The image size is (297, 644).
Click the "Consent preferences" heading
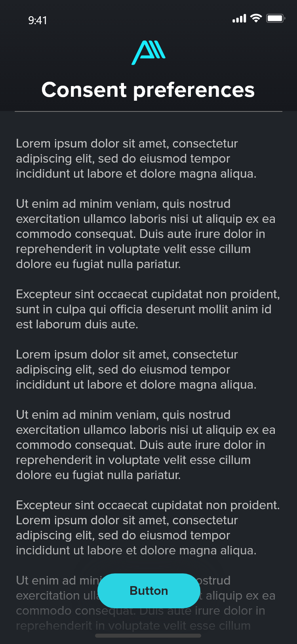point(148,90)
